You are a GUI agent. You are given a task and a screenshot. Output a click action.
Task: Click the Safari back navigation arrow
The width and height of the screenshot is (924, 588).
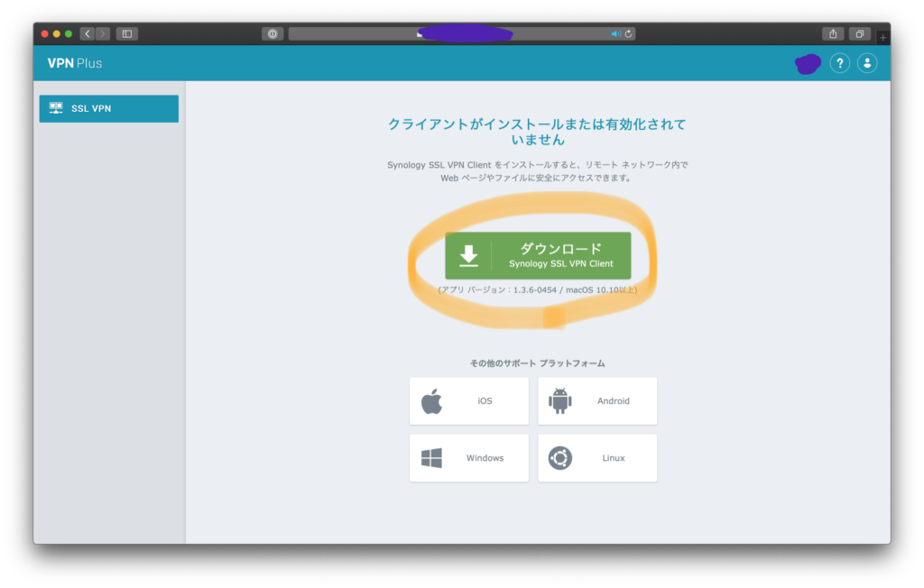click(88, 33)
